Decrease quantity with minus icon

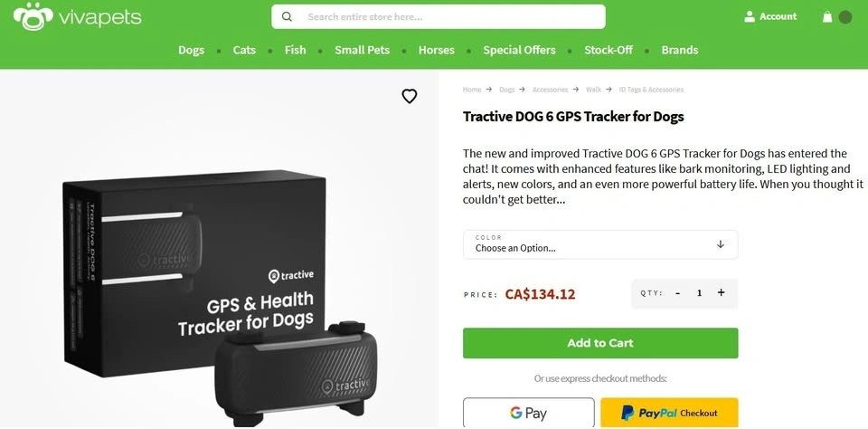(677, 292)
